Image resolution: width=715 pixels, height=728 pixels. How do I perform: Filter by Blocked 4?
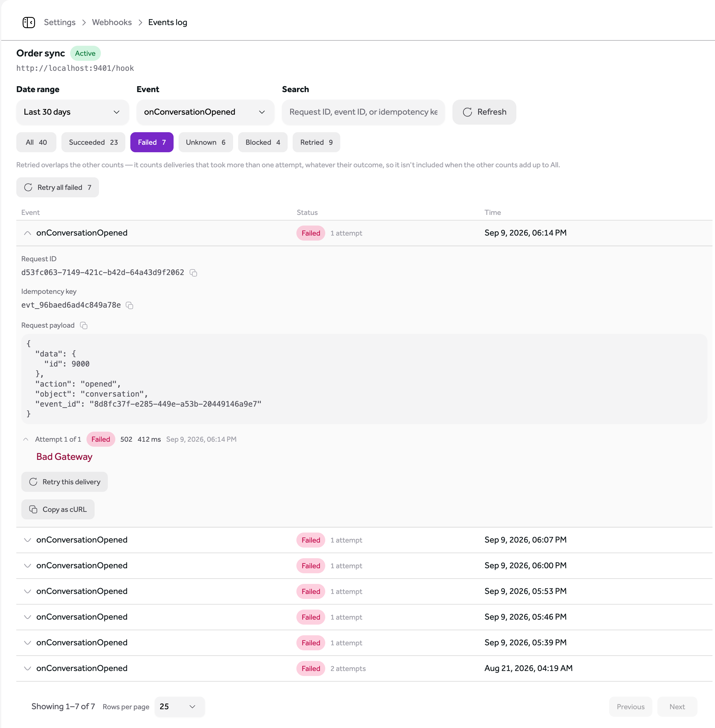tap(263, 142)
